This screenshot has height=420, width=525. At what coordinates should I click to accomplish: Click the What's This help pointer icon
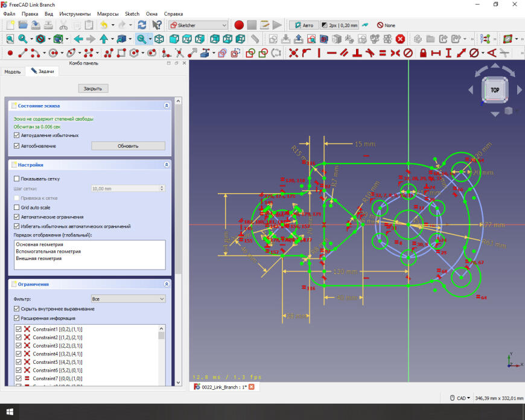click(157, 25)
